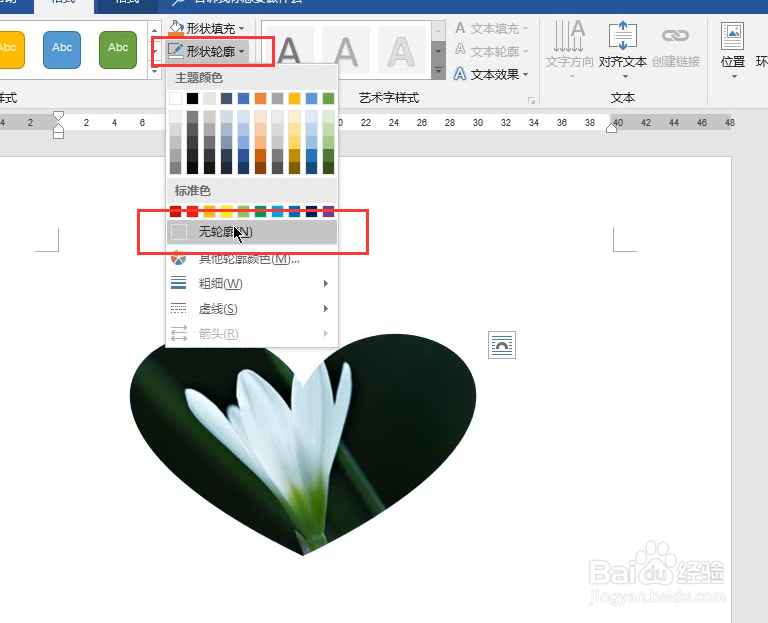Pick standard red color swatch

click(192, 212)
